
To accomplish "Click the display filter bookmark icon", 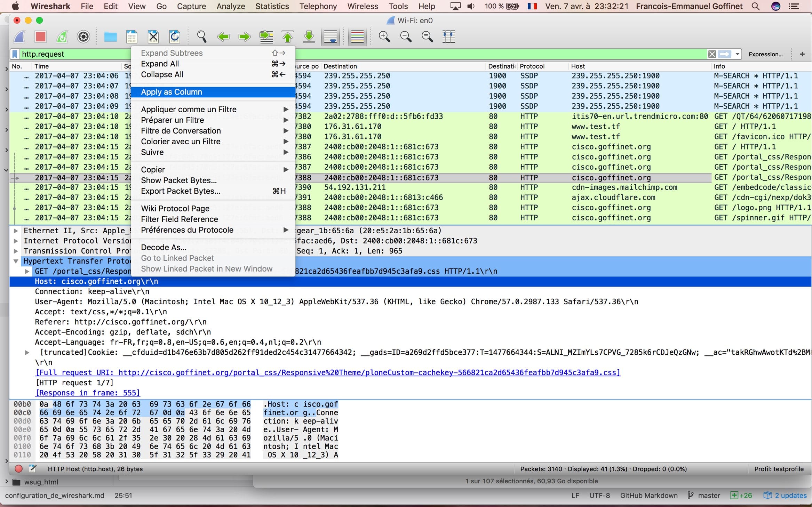I will [x=15, y=54].
